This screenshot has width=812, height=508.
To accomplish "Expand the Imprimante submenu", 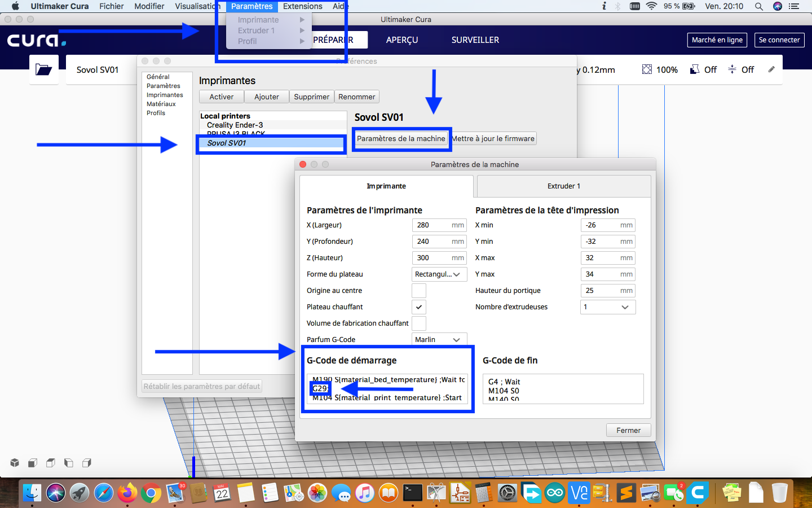I will pos(268,20).
